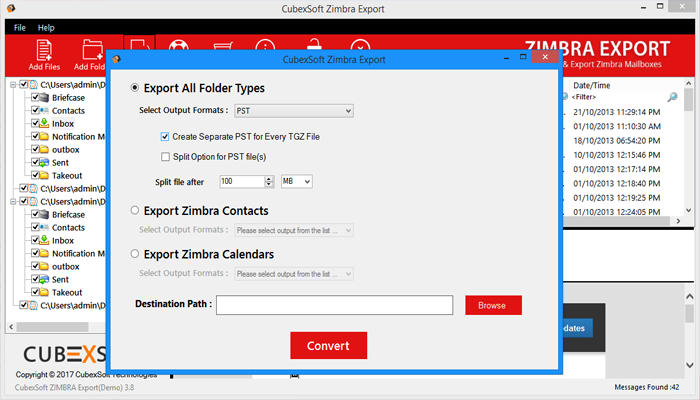Open the Contacts output formats dropdown
This screenshot has height=400, width=700.
[294, 230]
